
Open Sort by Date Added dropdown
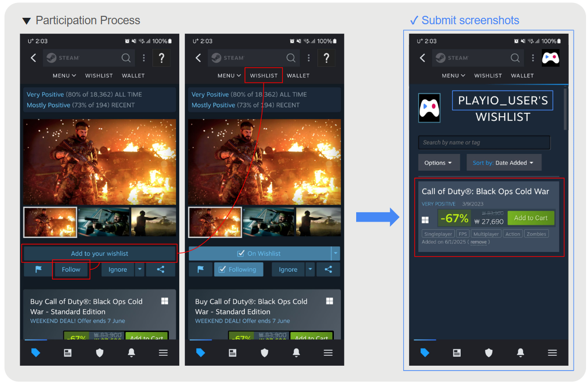(x=504, y=163)
